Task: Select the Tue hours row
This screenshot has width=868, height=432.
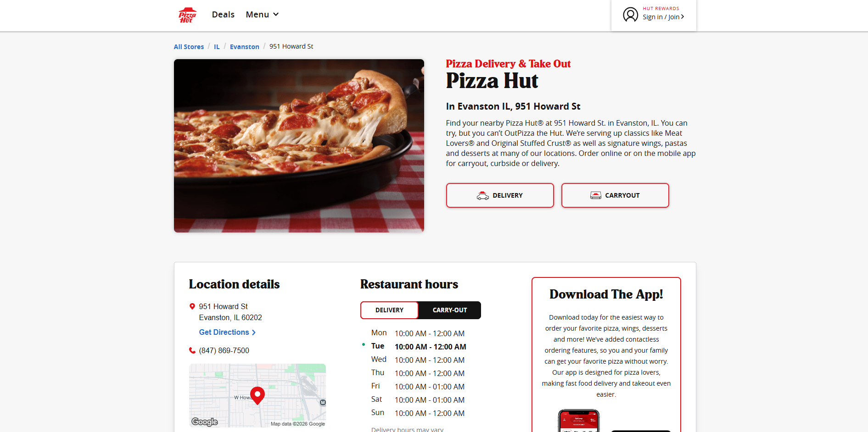Action: pyautogui.click(x=419, y=347)
